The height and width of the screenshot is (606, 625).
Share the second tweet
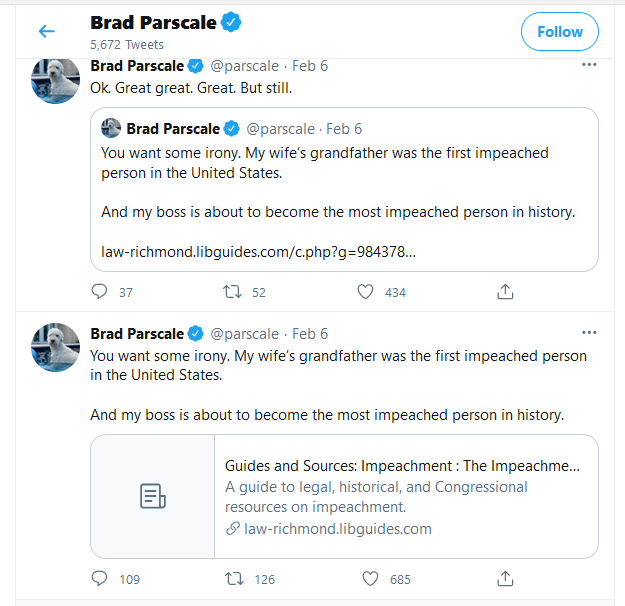point(505,579)
